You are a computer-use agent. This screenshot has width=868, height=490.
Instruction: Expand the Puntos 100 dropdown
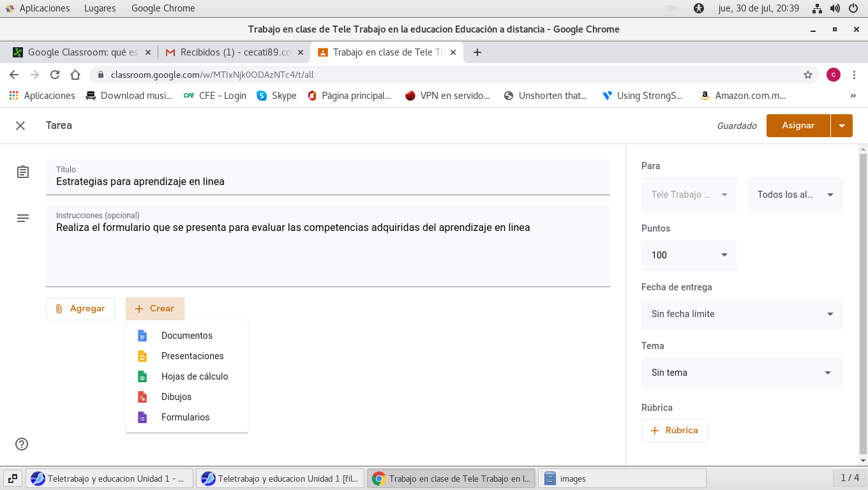pyautogui.click(x=689, y=255)
